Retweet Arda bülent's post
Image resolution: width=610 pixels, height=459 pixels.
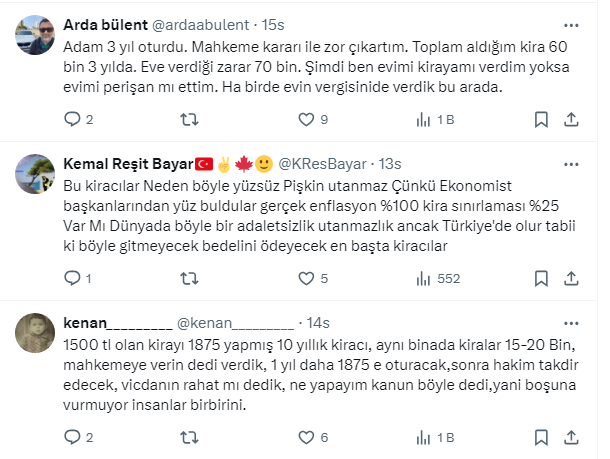187,120
